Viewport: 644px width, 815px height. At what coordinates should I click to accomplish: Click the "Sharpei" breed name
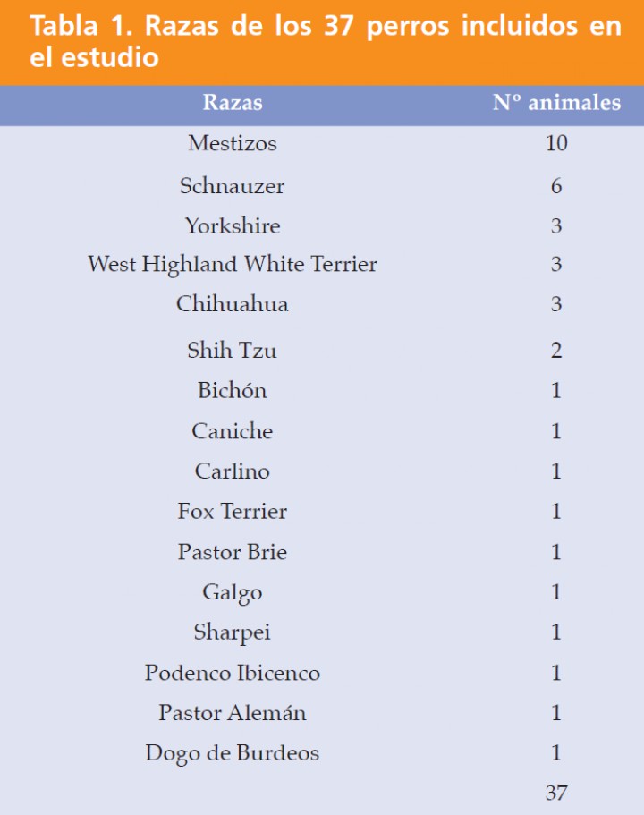pyautogui.click(x=233, y=632)
